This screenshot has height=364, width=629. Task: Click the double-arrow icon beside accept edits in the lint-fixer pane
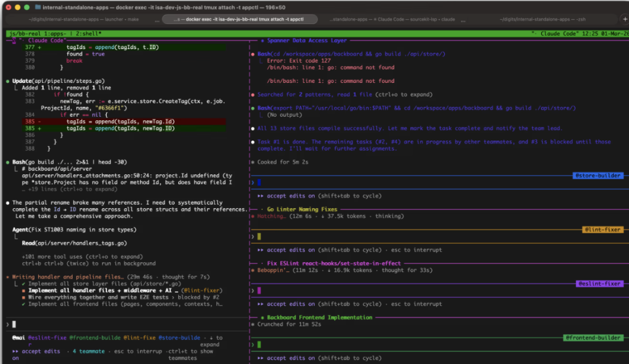(260, 250)
